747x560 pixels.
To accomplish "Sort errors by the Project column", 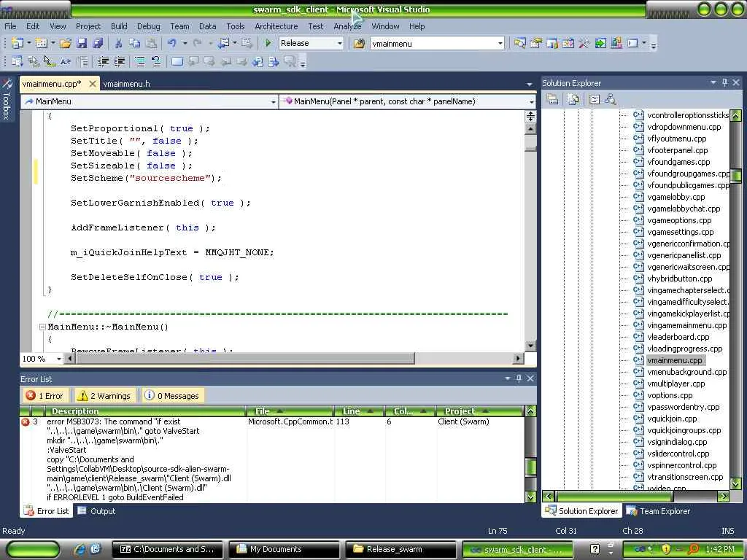I will (480, 411).
